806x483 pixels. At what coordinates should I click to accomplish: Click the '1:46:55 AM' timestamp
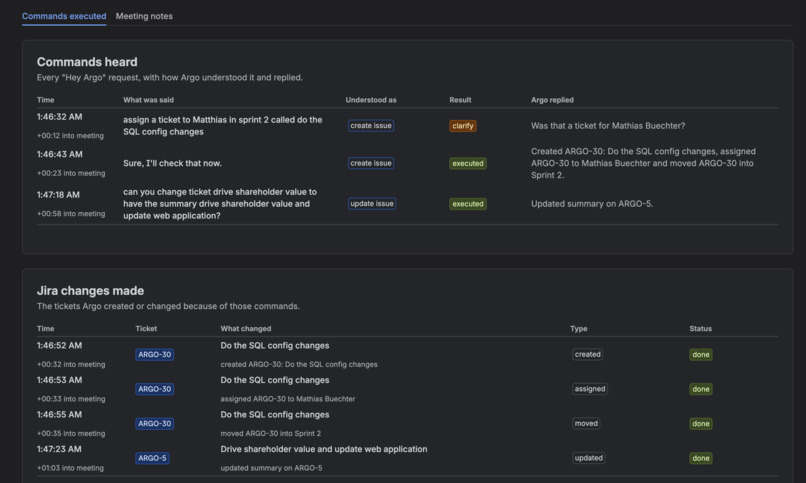click(x=59, y=414)
